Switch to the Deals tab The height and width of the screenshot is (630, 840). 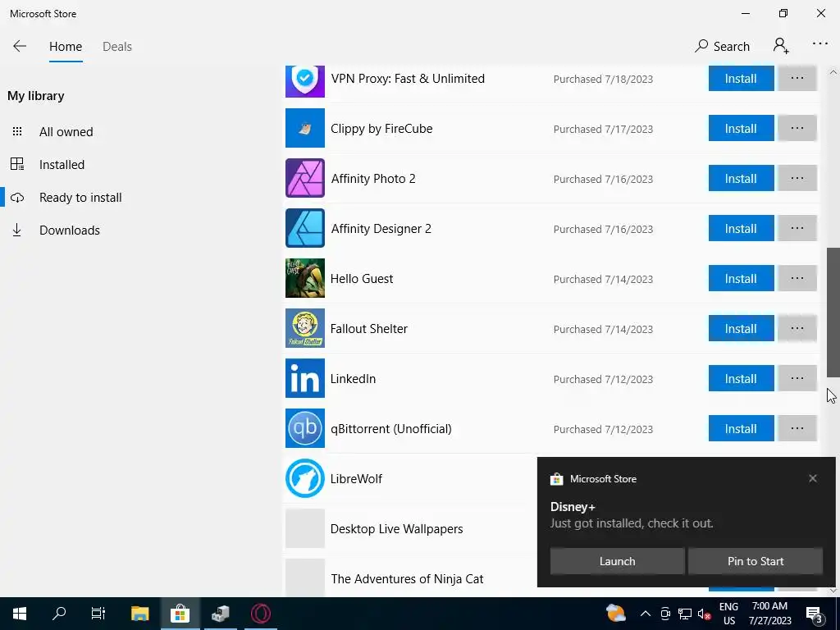click(117, 47)
